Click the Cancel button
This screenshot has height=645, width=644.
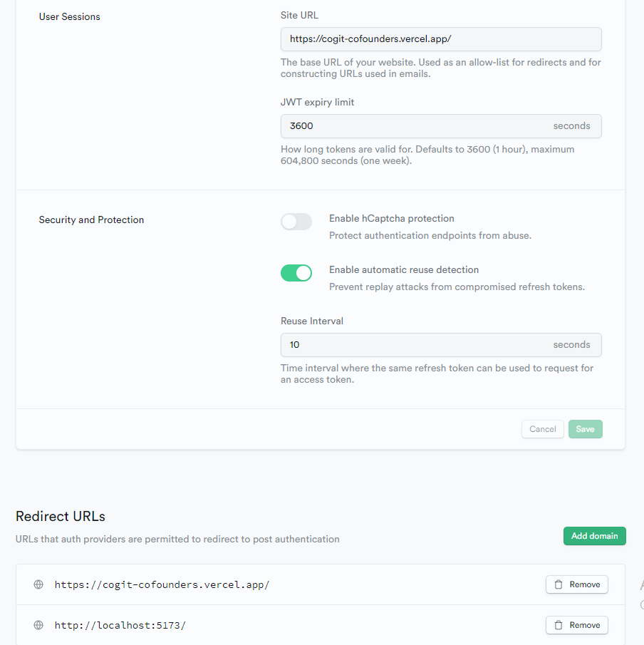click(x=542, y=428)
